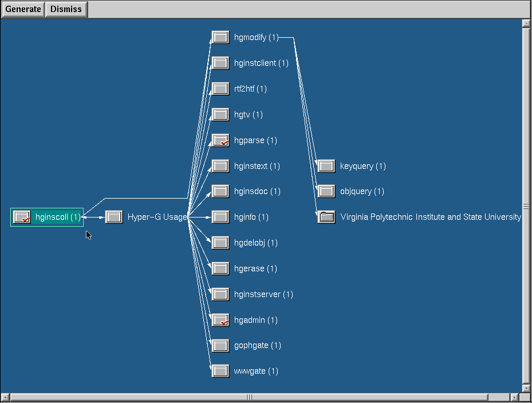Image resolution: width=532 pixels, height=403 pixels.
Task: Click the vertical scrollbar up arrow
Action: pos(526,24)
